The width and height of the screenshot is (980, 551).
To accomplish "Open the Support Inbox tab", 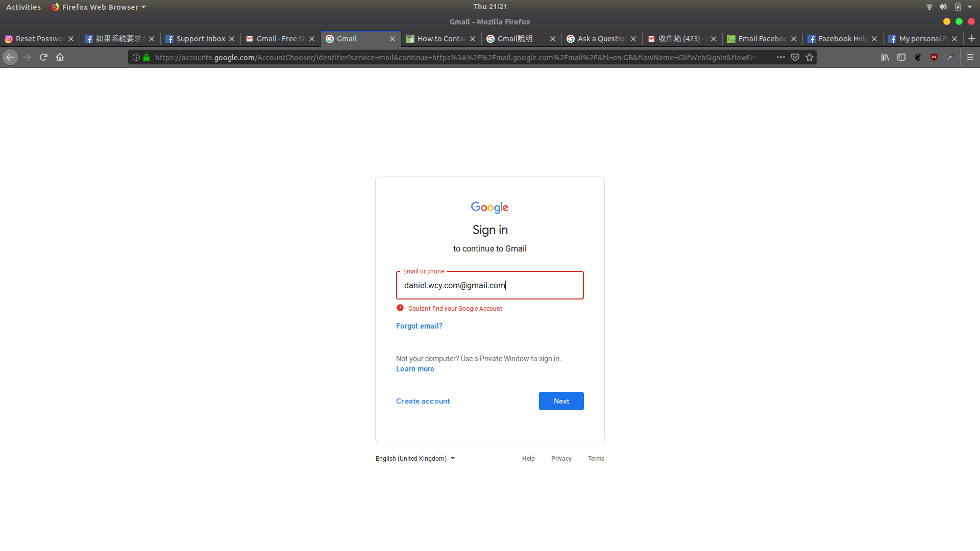I will (x=201, y=38).
